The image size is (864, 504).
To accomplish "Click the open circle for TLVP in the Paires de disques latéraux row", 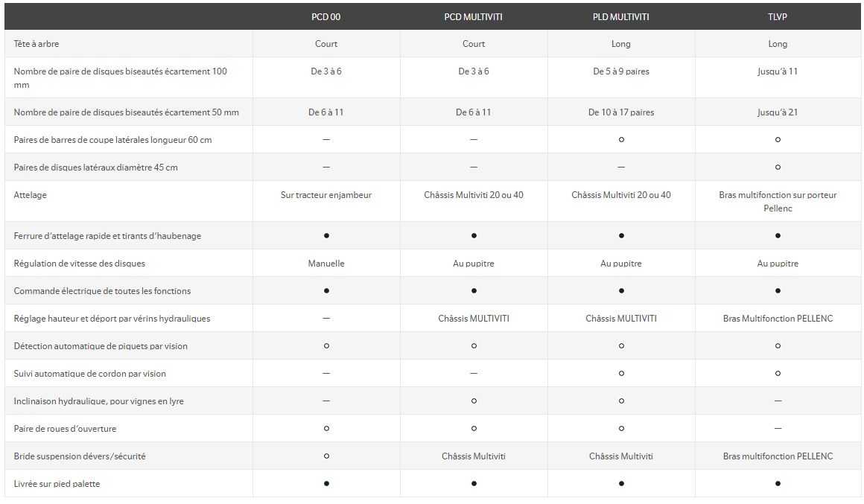I will 778,168.
